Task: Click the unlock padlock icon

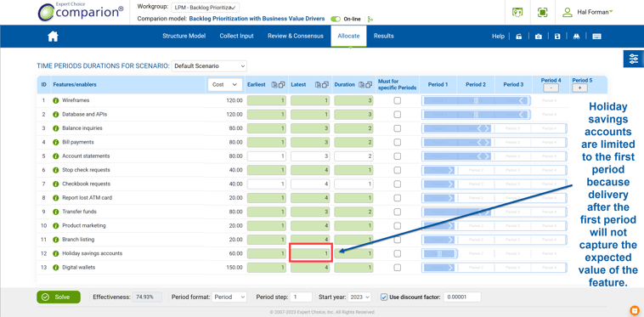Action: 519,37
